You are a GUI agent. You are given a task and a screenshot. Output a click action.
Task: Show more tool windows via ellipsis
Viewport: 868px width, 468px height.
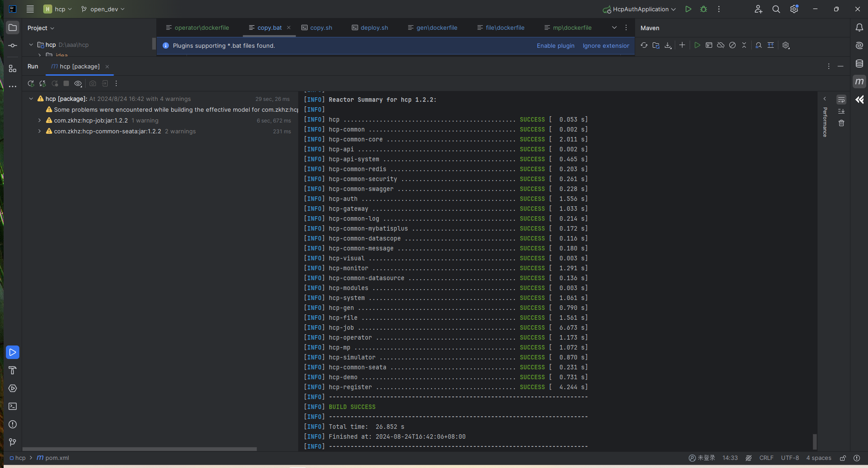click(x=13, y=86)
